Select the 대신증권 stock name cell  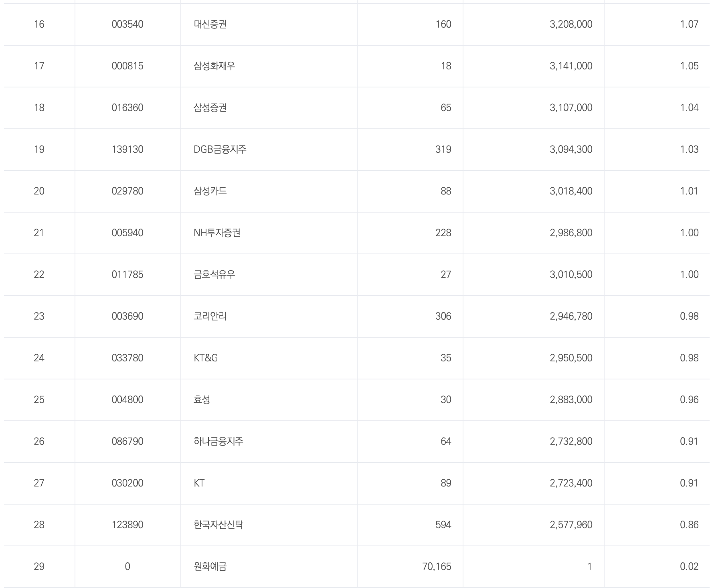click(210, 24)
